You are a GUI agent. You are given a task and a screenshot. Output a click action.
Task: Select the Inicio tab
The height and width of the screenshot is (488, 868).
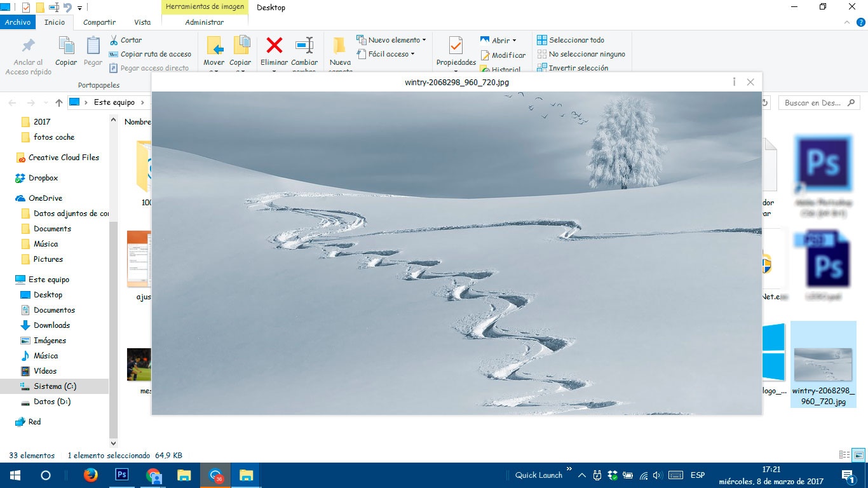pos(55,22)
